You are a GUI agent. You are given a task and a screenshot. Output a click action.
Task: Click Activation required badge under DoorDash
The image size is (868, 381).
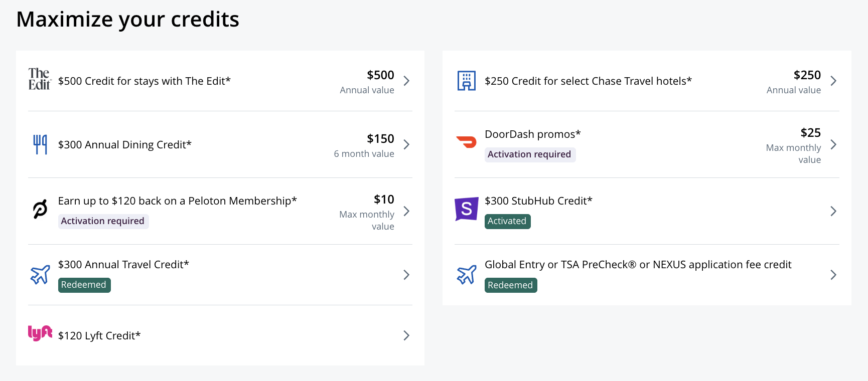[x=530, y=154]
